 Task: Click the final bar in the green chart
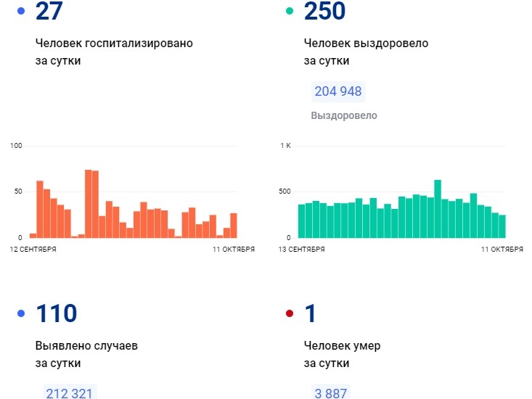[x=502, y=226]
